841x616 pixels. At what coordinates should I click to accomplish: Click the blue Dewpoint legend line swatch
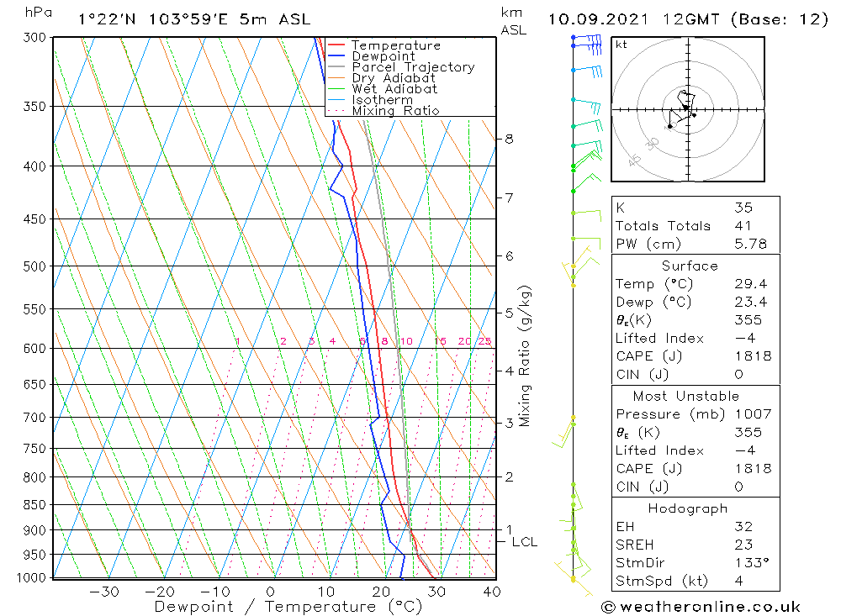click(x=336, y=55)
